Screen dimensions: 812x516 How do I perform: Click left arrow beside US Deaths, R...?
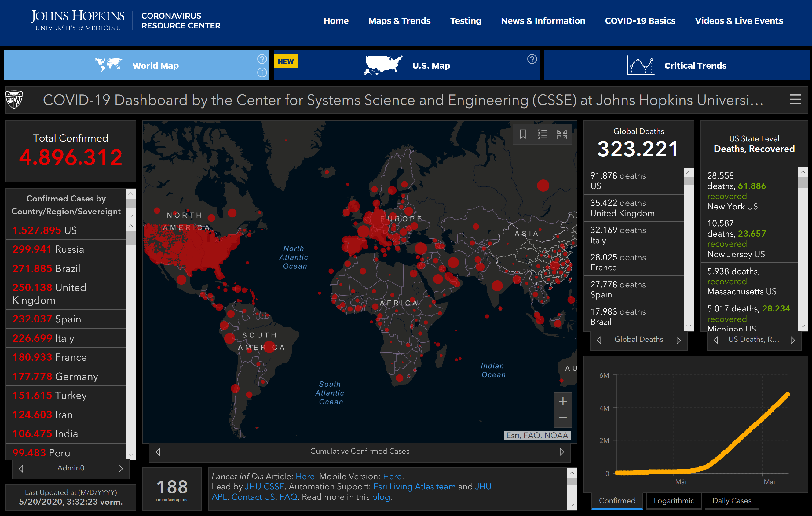pos(716,340)
